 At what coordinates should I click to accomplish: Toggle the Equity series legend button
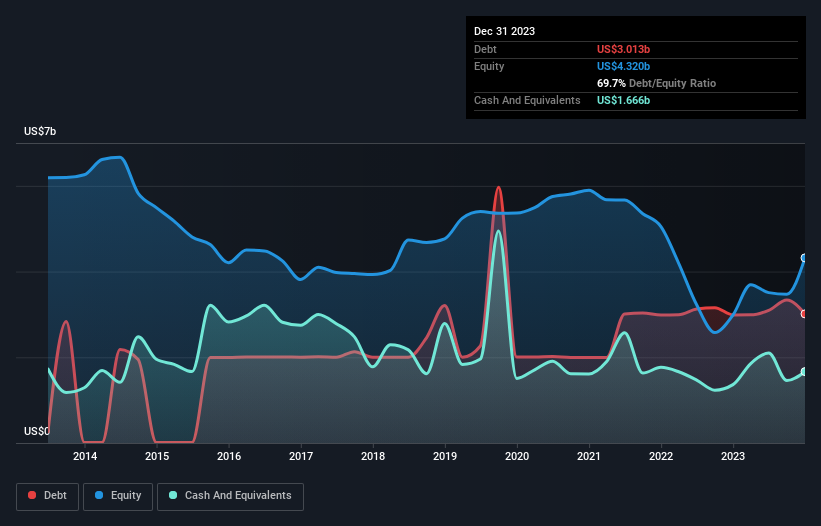pos(118,496)
